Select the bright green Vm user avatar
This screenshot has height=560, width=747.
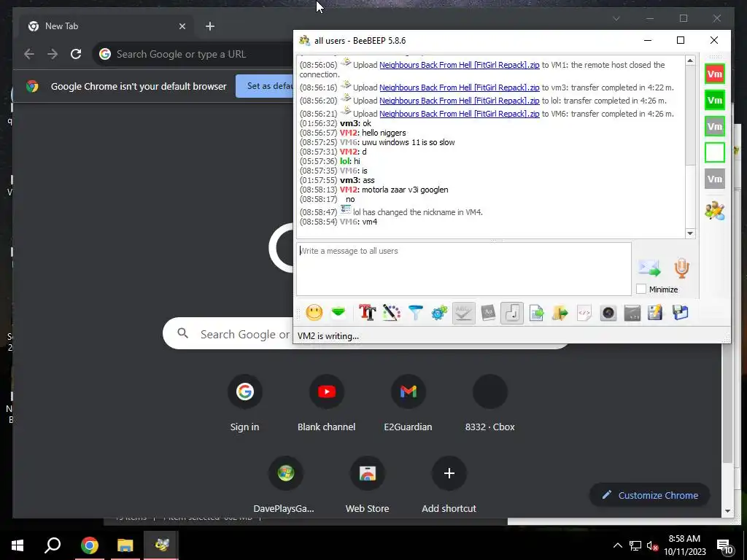point(715,100)
